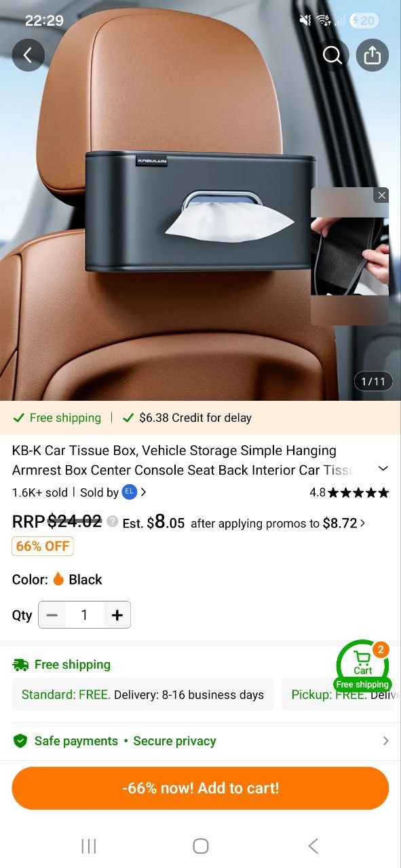Expand the full product title chevron
Screen dimensions: 401x868
click(x=383, y=469)
